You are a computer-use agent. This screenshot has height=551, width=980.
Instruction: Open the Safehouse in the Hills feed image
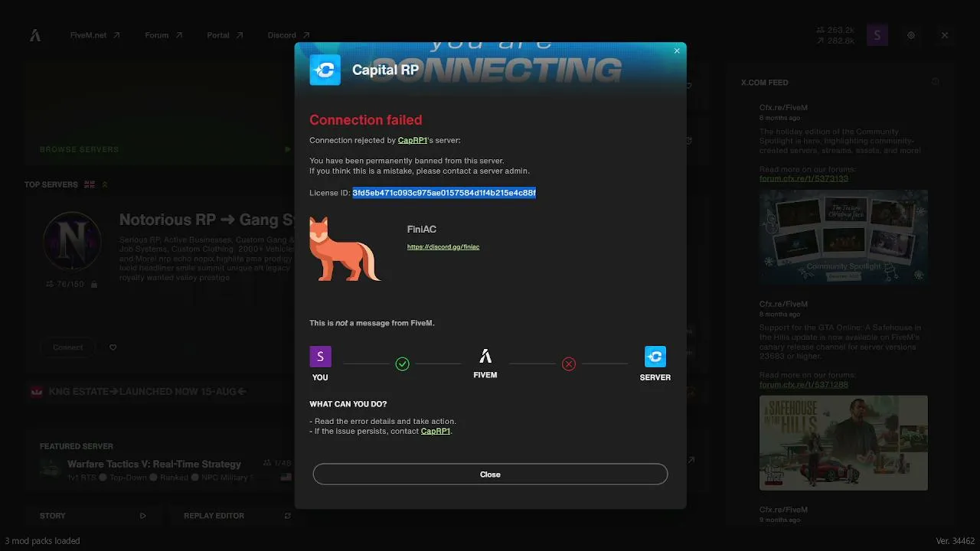[x=844, y=442]
